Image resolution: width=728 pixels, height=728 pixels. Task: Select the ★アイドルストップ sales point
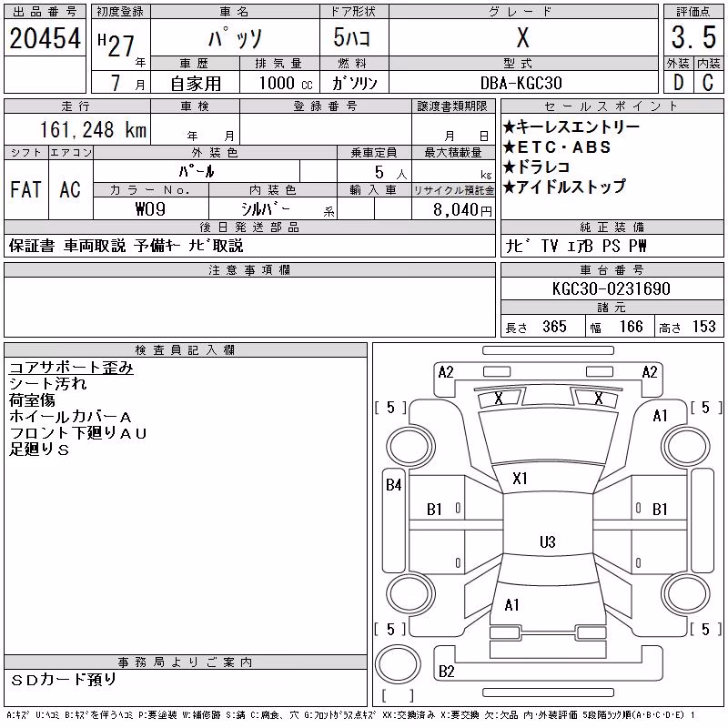pos(564,187)
